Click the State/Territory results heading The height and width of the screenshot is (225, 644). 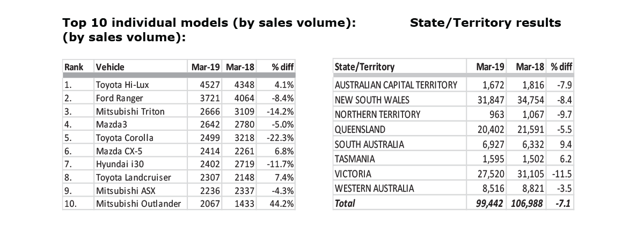tap(485, 22)
